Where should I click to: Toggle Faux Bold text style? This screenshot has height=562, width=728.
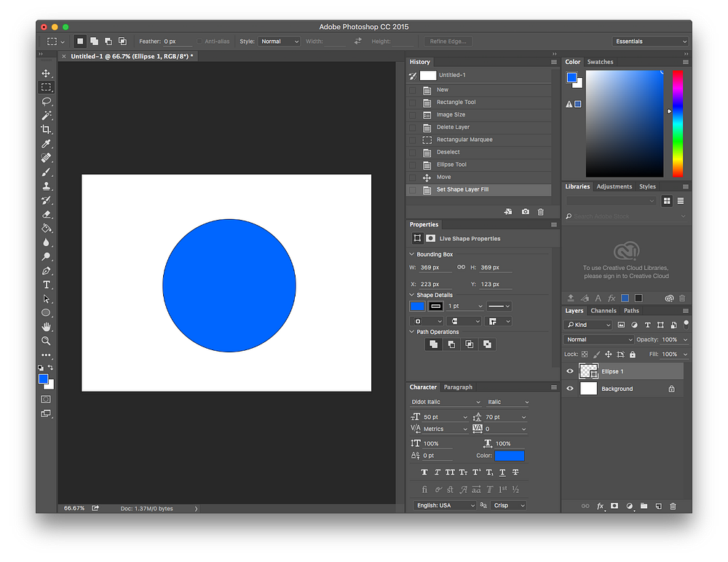[x=424, y=472]
